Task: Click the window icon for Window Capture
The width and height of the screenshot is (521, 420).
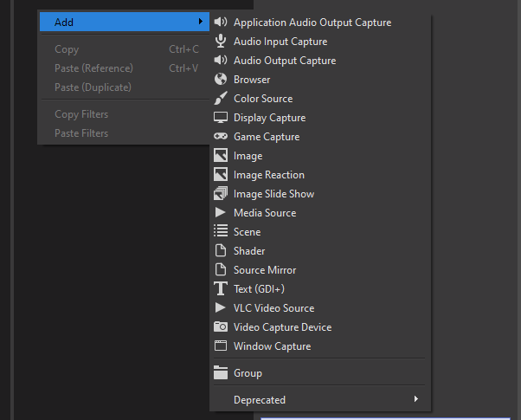Action: coord(221,346)
